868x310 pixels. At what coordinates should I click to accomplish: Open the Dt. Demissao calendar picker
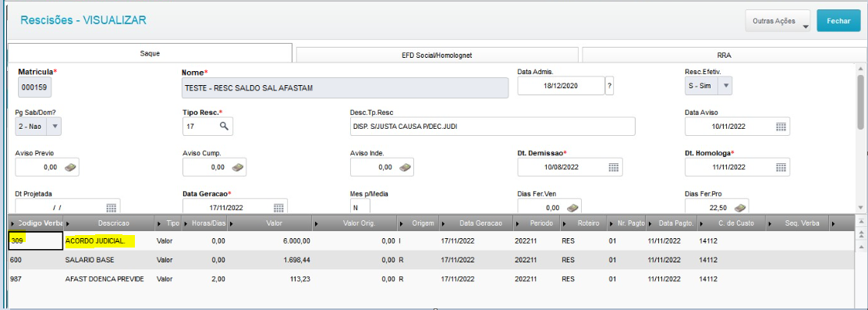coord(613,167)
